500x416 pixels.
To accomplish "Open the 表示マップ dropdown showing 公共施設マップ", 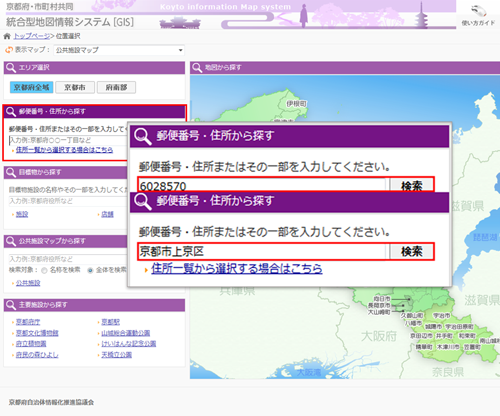I will 119,50.
